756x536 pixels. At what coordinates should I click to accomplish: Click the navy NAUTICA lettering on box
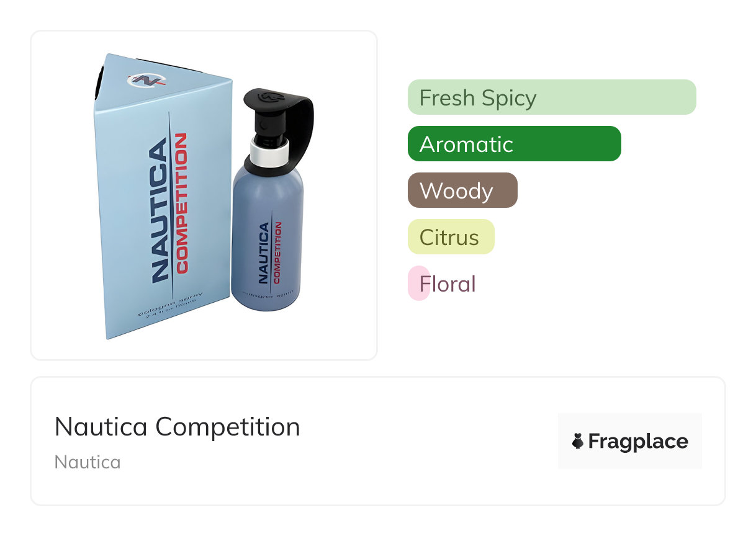pyautogui.click(x=159, y=210)
